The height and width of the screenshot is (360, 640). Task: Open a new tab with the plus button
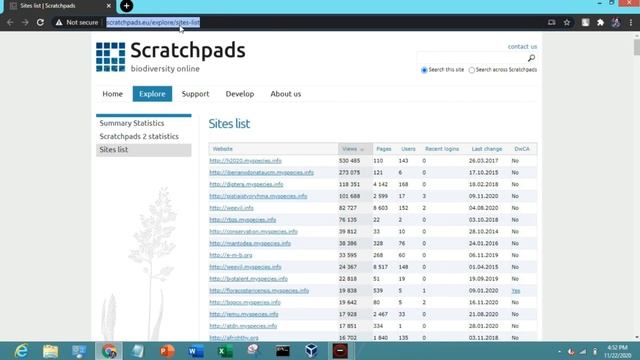tap(127, 6)
